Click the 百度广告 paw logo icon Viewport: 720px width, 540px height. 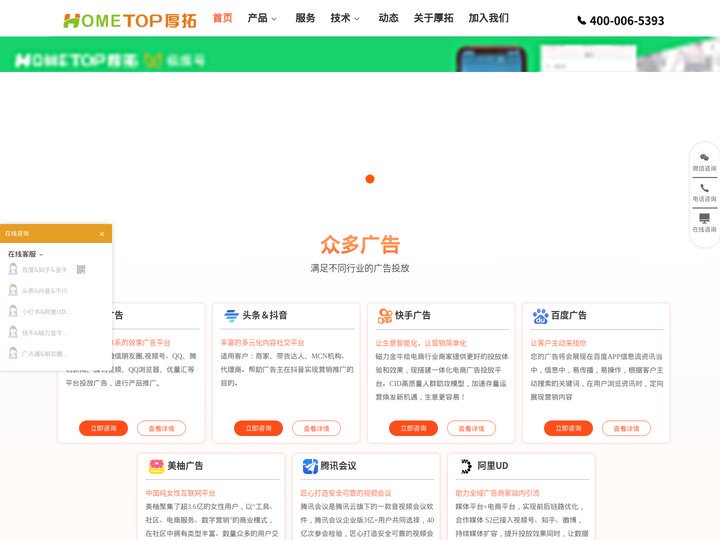tap(540, 316)
